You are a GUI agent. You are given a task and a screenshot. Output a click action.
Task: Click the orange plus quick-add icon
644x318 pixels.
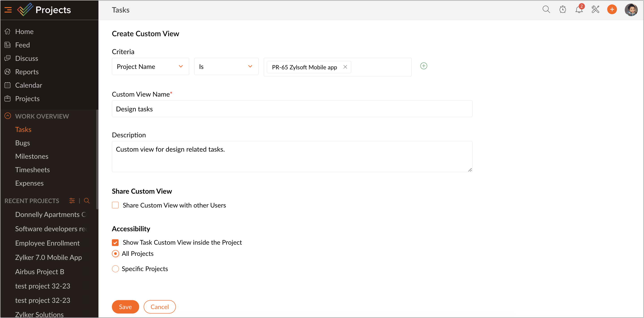612,9
